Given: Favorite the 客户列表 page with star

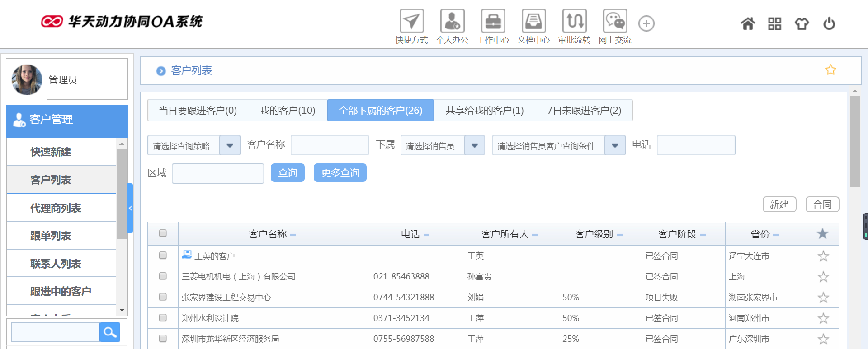Looking at the screenshot, I should pos(830,70).
